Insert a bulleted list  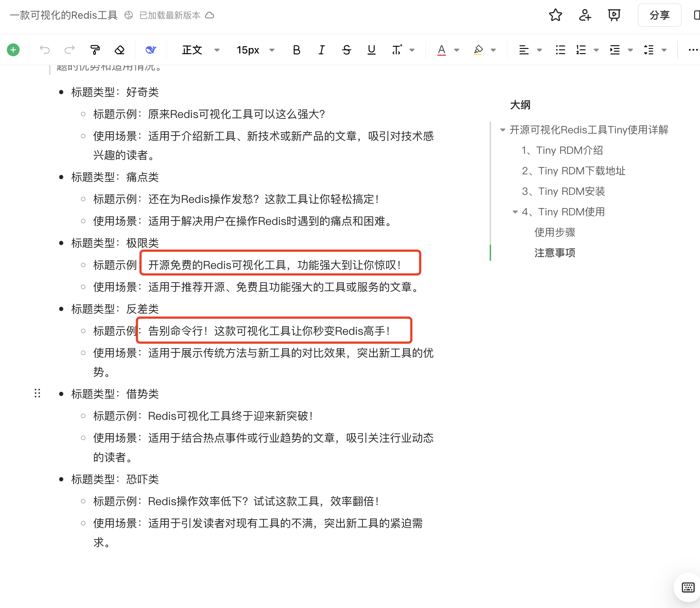pos(560,50)
